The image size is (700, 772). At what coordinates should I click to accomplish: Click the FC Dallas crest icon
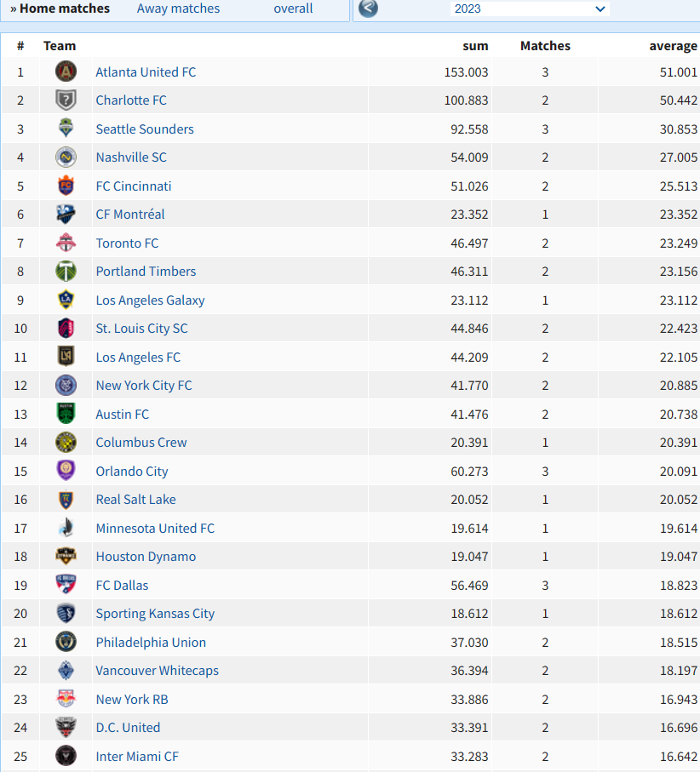[66, 585]
